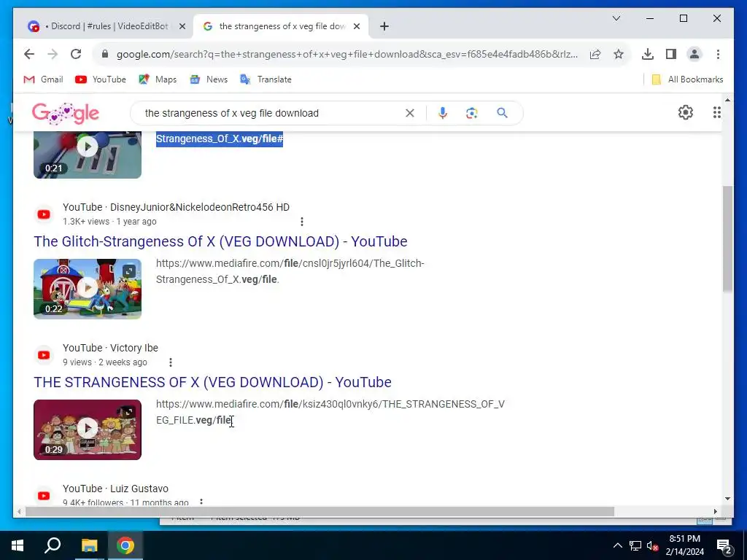747x560 pixels.
Task: Click YouTube favicon beside DisneyJunior result
Action: (x=44, y=214)
